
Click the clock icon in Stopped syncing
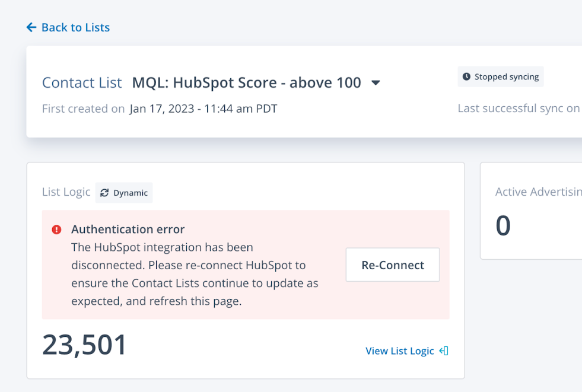[x=466, y=77]
